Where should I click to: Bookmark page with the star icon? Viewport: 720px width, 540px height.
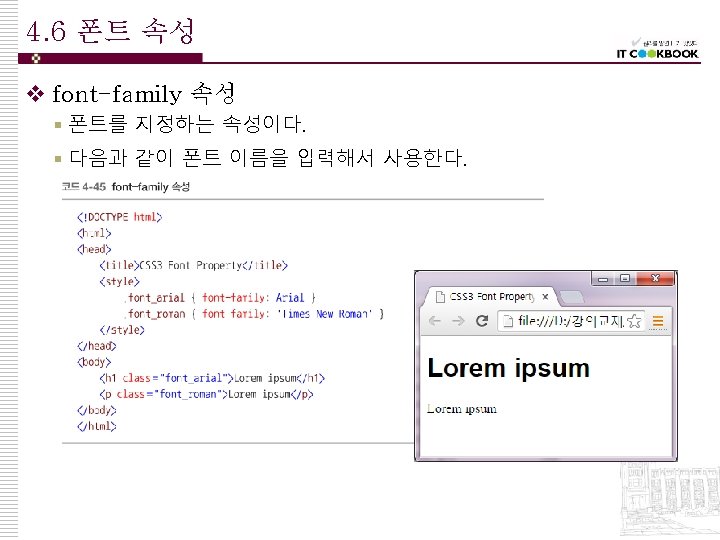(x=634, y=321)
